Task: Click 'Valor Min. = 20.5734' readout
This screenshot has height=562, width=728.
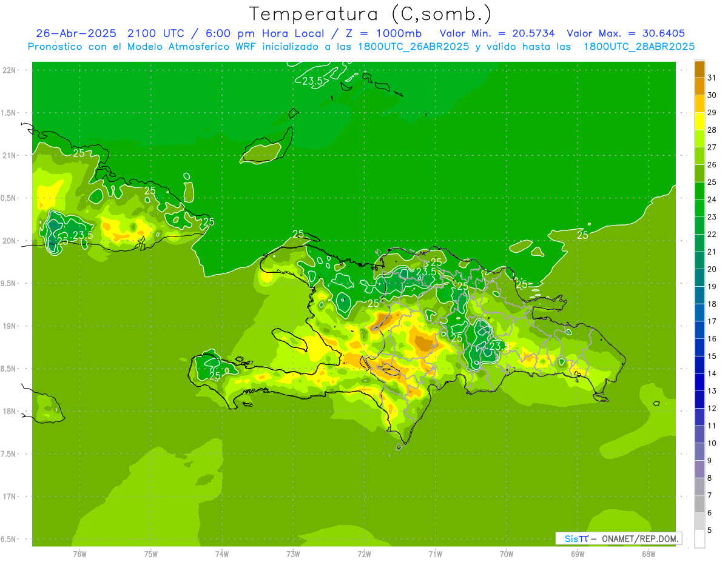Action: 497,33
